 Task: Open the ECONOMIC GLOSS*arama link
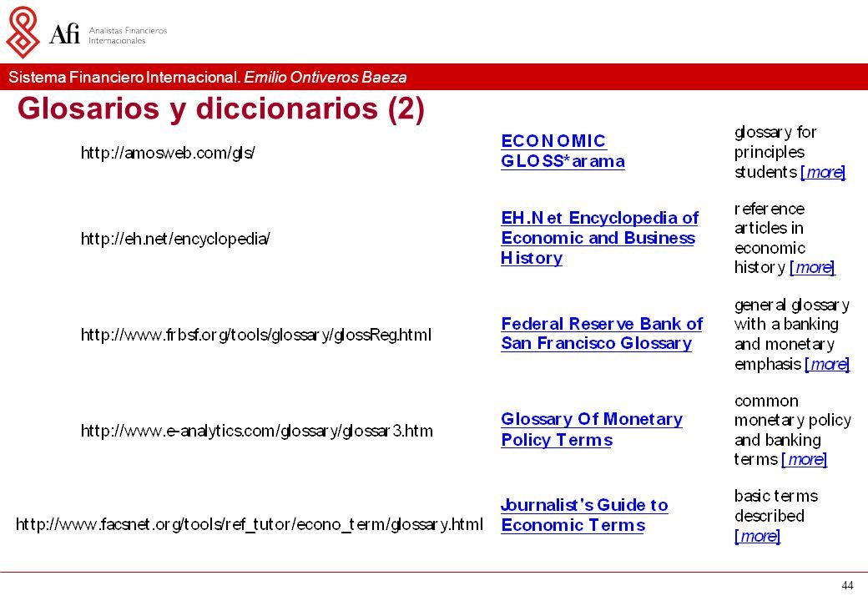coord(563,150)
